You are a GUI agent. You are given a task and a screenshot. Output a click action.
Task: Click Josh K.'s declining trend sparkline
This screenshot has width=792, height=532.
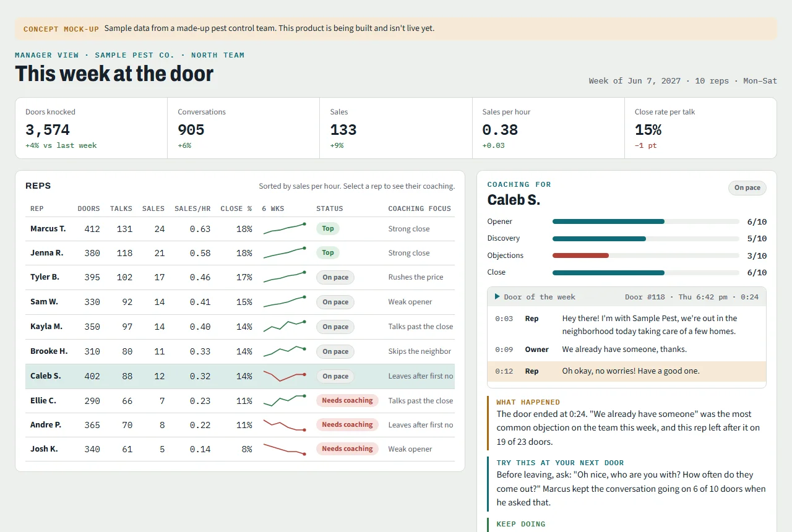click(284, 449)
